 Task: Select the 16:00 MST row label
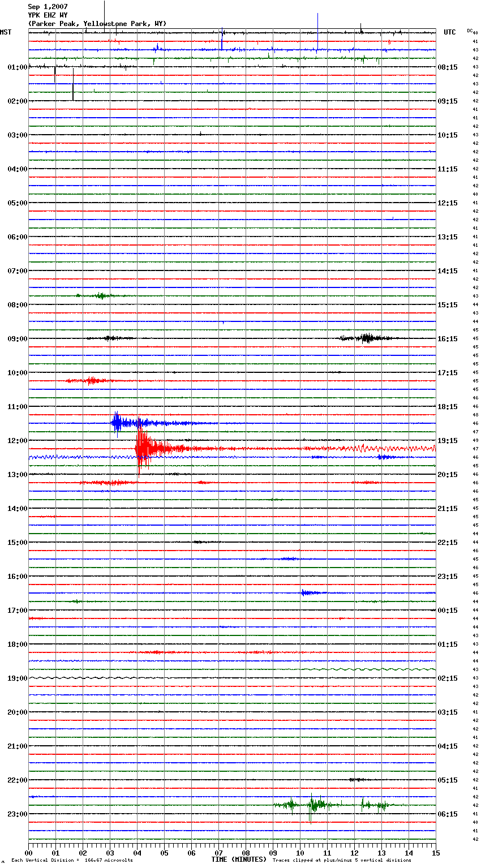pos(18,577)
